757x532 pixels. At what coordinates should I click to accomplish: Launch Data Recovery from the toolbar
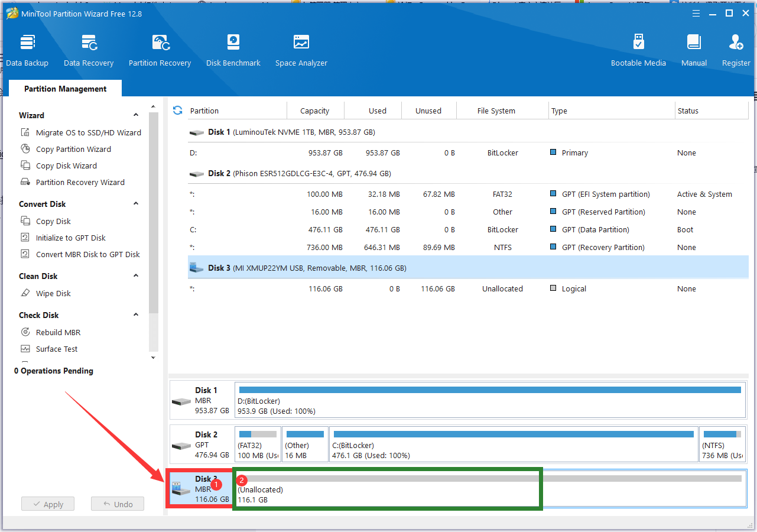pos(89,50)
